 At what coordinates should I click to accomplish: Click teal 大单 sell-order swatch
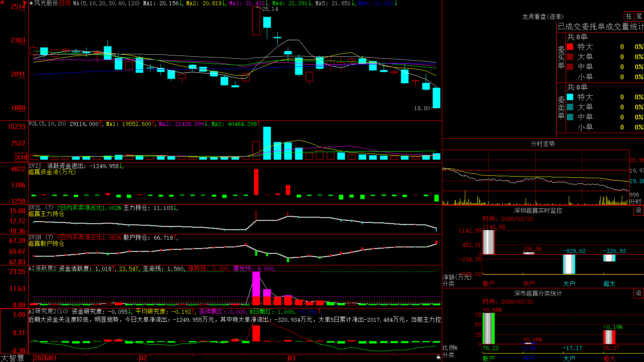tap(570, 107)
